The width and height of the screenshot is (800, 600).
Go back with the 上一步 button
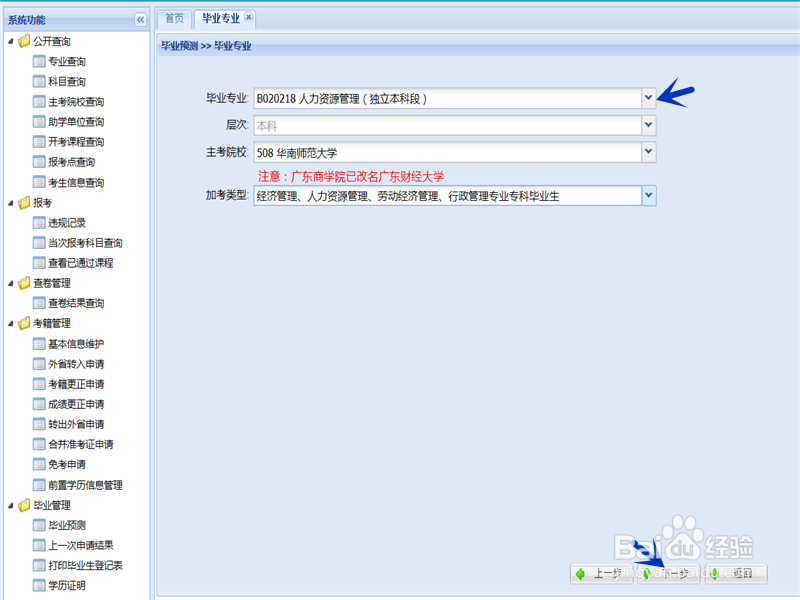[x=602, y=574]
